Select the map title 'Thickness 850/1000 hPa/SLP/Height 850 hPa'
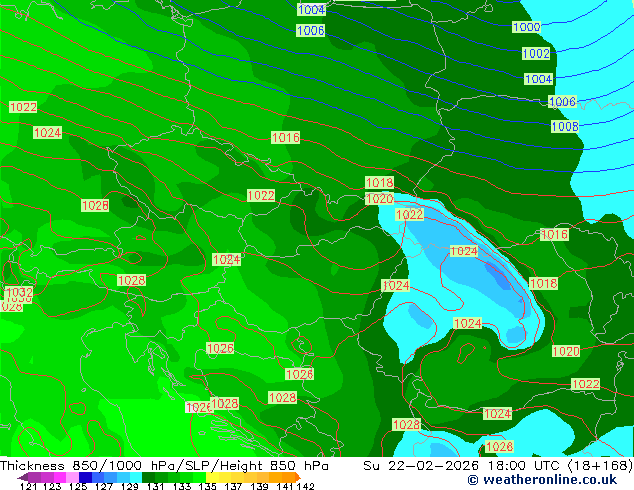The height and width of the screenshot is (490, 634). [x=164, y=466]
